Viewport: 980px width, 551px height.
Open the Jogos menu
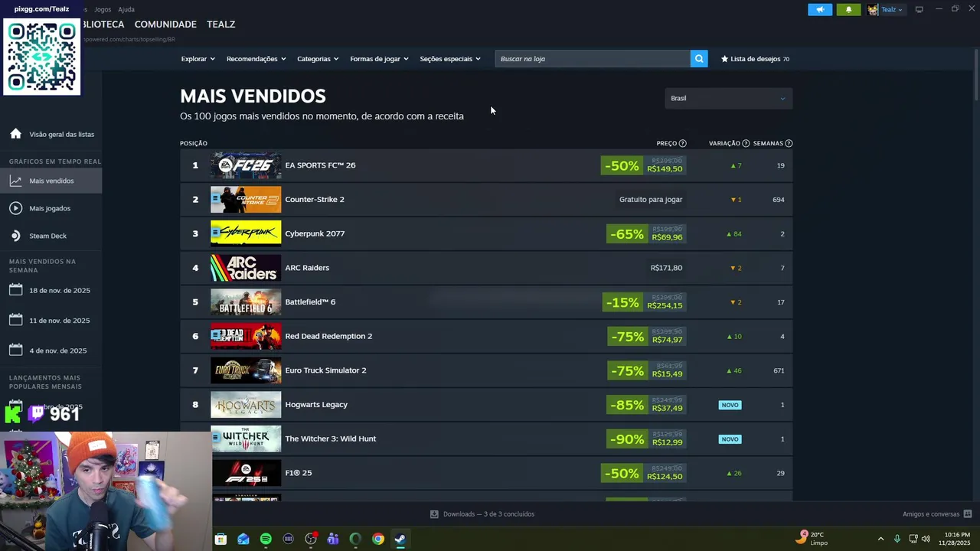(103, 9)
